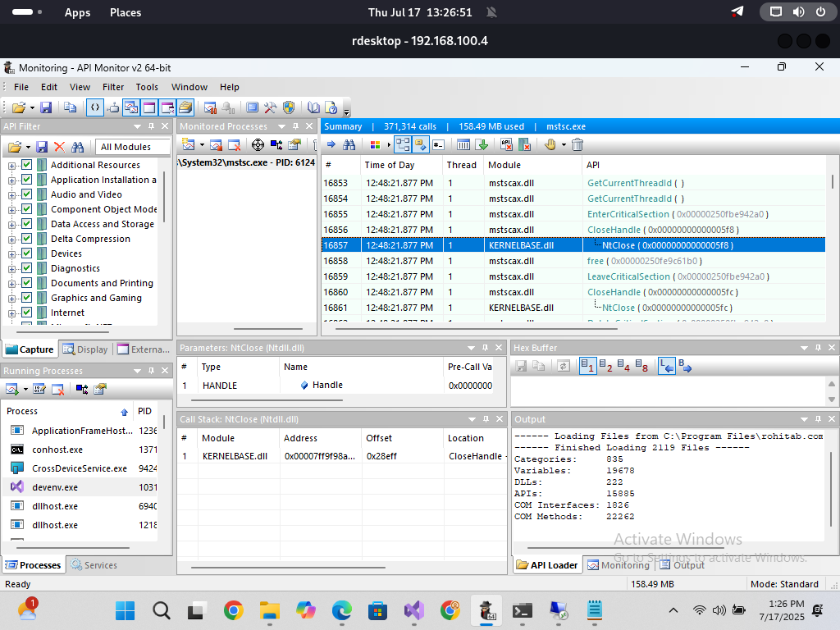This screenshot has height=630, width=840.
Task: Expand the Devices tree node
Action: (12, 253)
